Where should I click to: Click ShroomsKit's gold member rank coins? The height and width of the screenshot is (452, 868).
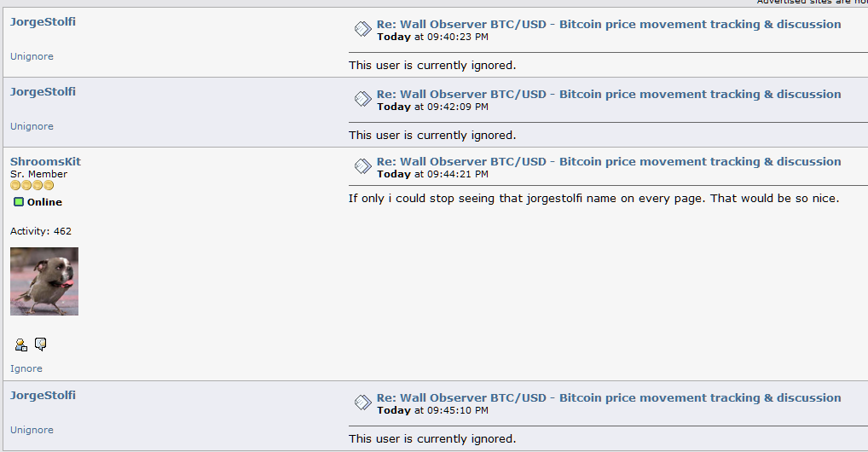tap(32, 185)
